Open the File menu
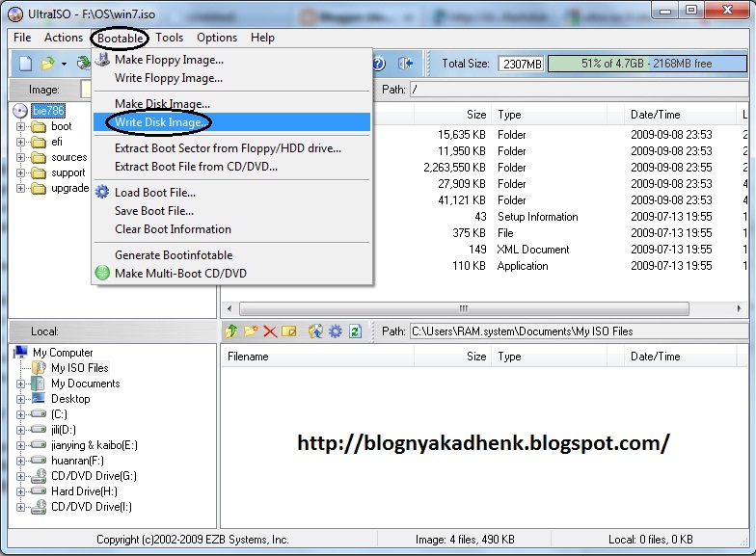Screen dimensions: 756x556 point(22,38)
